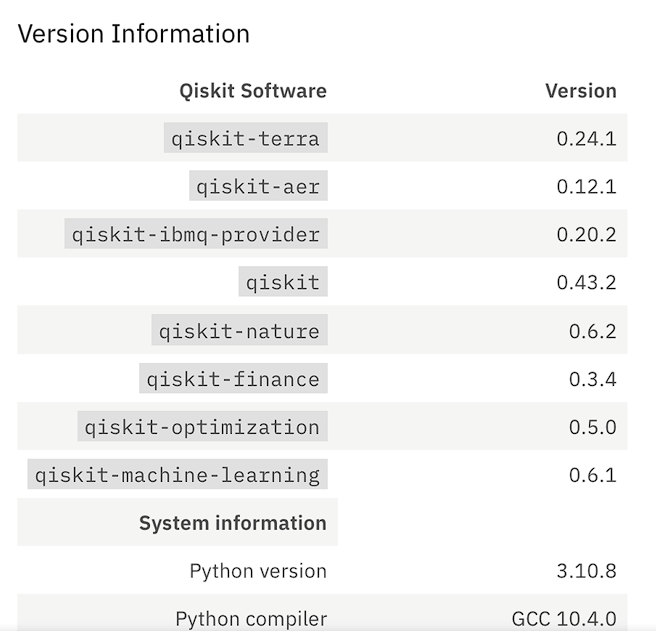Click the Qiskit Software column header
The image size is (656, 632).
253,91
